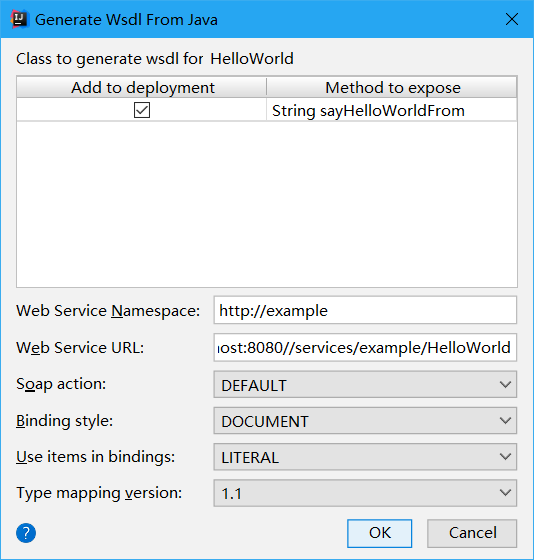Screen dimensions: 534x560
Task: Click the Binding style label
Action: click(x=64, y=421)
